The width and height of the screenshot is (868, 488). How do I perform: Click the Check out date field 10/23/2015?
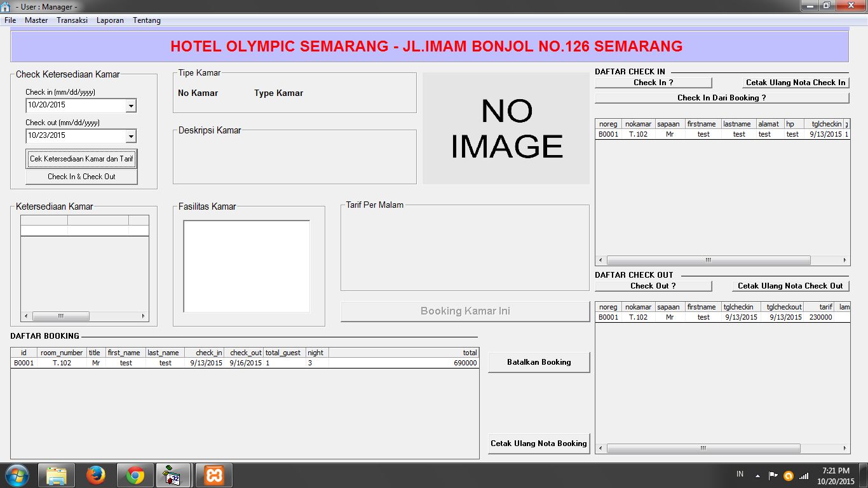(x=76, y=136)
